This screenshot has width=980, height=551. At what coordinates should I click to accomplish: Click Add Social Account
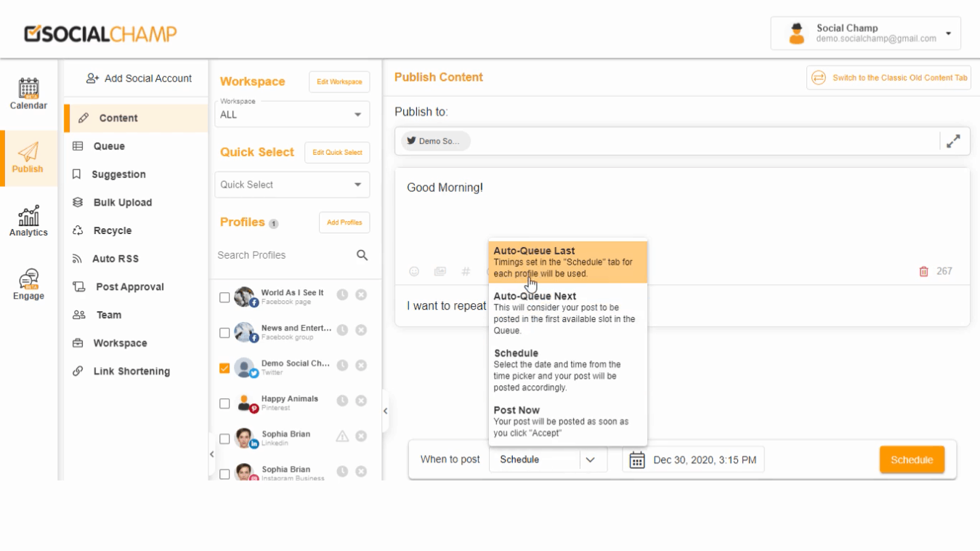pos(139,79)
